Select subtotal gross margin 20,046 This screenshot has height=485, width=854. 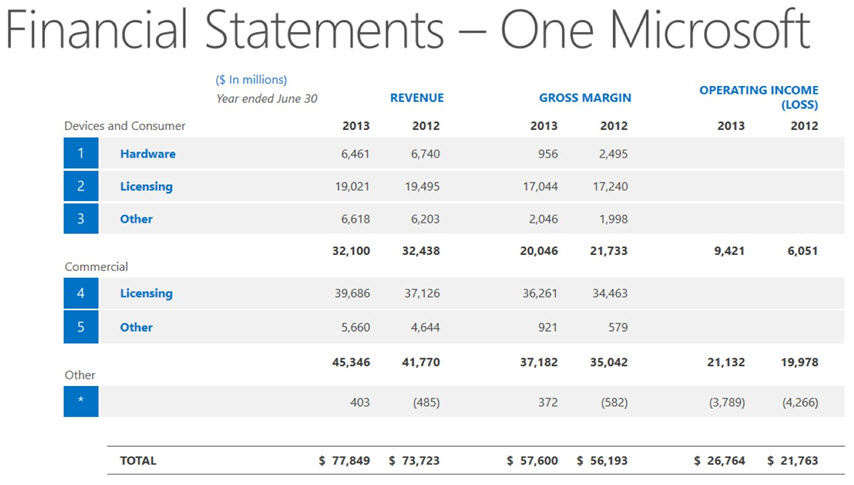[x=539, y=251]
